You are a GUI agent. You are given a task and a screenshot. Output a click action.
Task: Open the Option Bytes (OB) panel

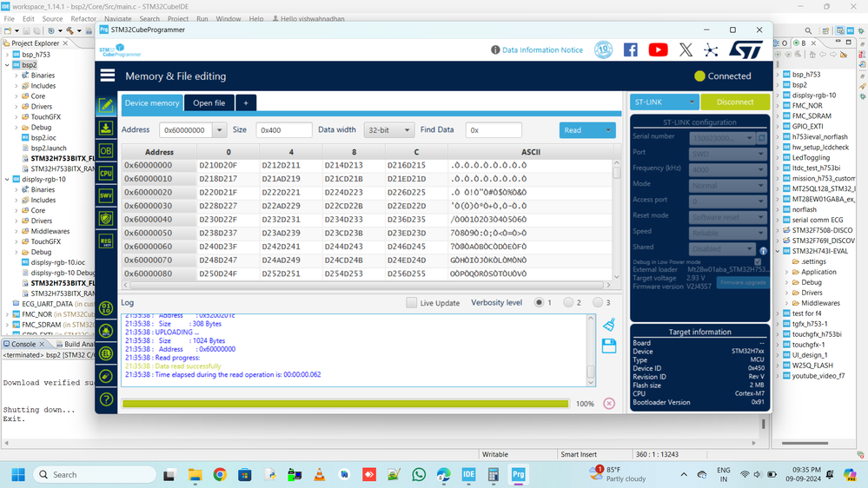click(106, 150)
